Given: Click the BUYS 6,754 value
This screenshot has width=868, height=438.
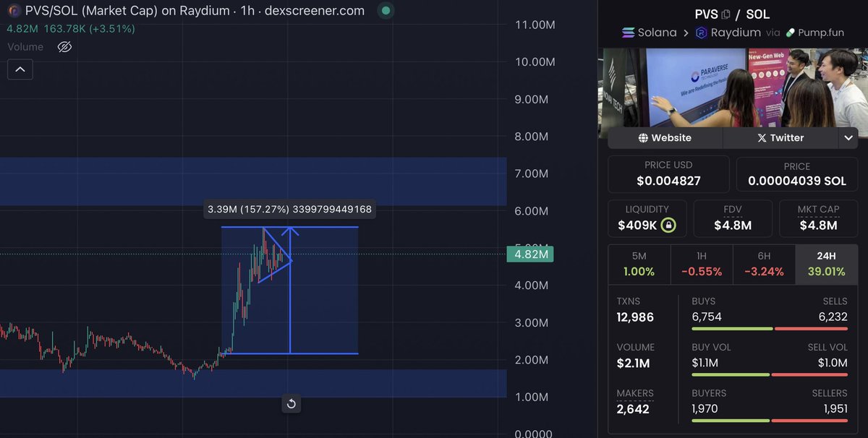Looking at the screenshot, I should tap(707, 317).
